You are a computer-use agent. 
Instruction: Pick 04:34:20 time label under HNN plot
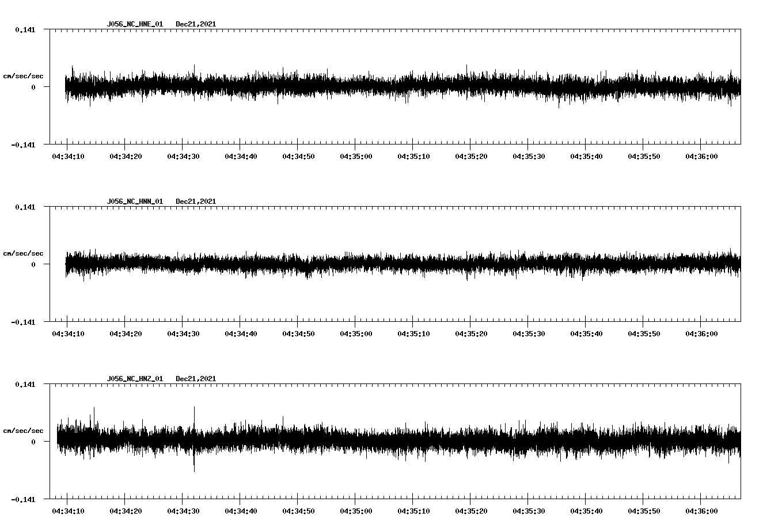pyautogui.click(x=126, y=334)
